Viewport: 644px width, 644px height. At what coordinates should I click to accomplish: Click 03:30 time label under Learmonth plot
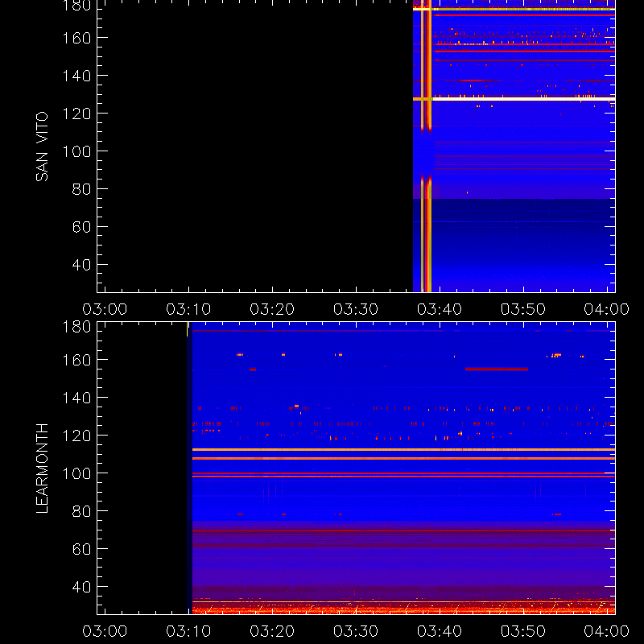tap(356, 631)
